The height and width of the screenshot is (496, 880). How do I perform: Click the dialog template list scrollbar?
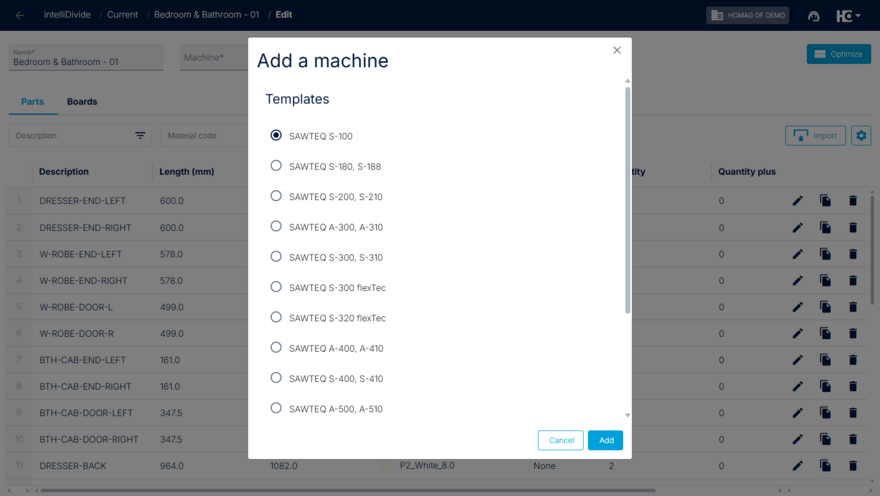click(627, 199)
